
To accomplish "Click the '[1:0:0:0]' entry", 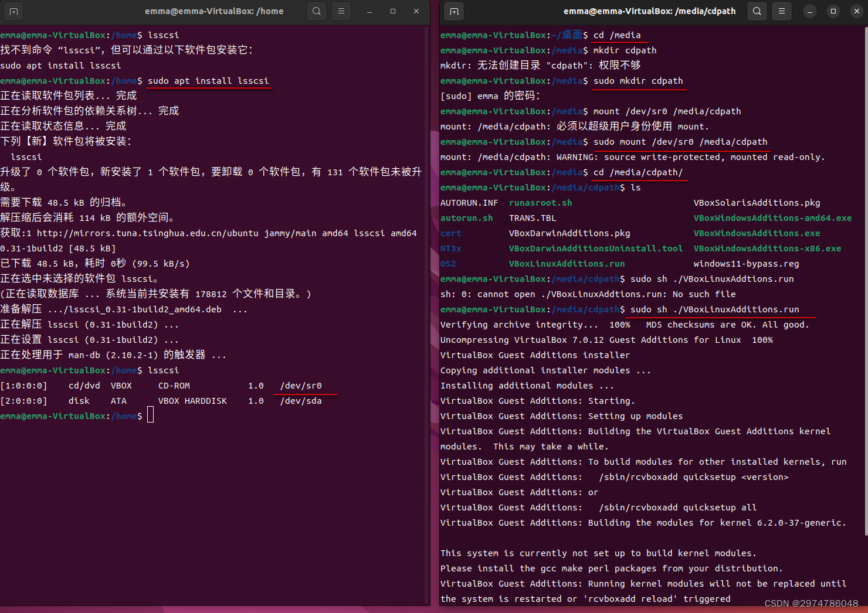I will 23,386.
